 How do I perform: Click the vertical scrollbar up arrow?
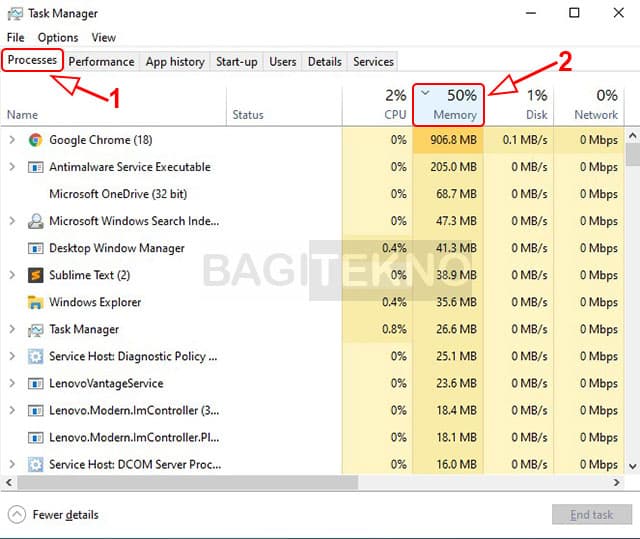point(632,136)
